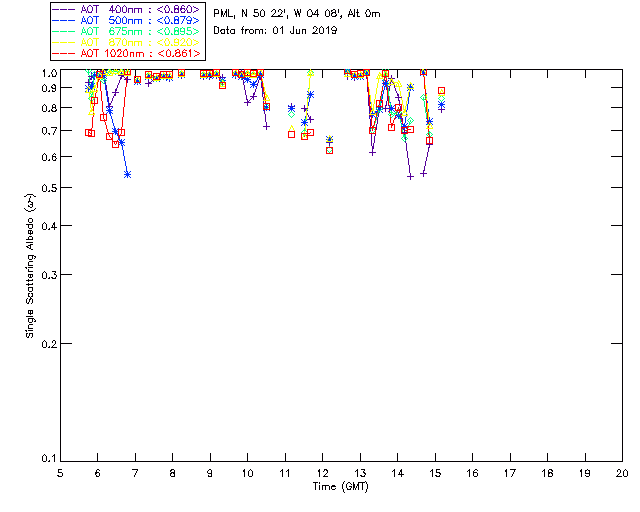Click the x-axis tick label 5
This screenshot has height=512, width=640.
click(60, 471)
